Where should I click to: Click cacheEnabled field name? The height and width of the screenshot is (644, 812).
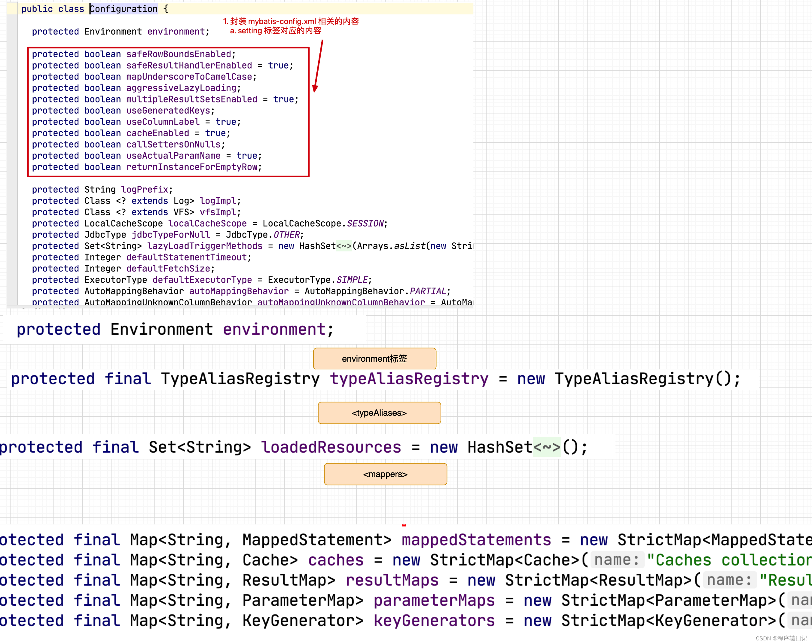click(157, 133)
